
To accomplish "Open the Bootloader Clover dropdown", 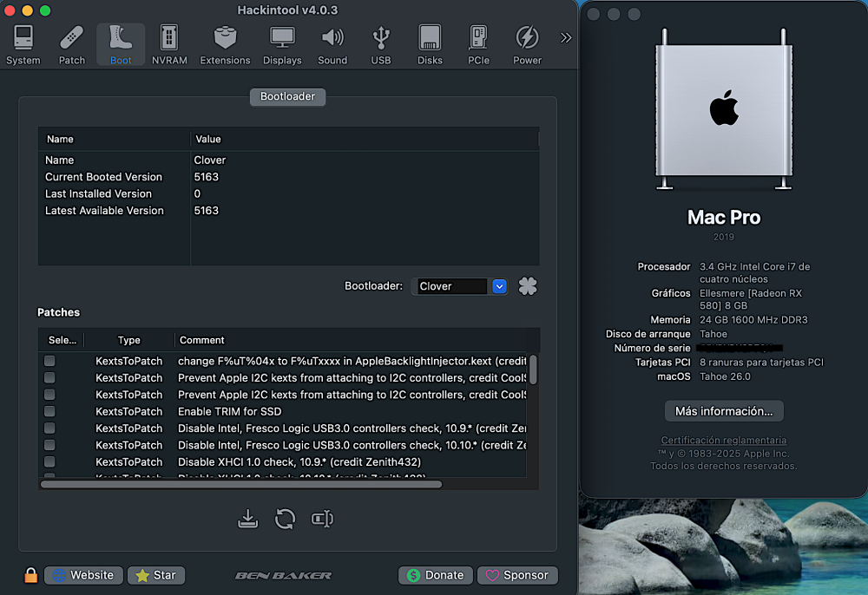I will click(459, 286).
